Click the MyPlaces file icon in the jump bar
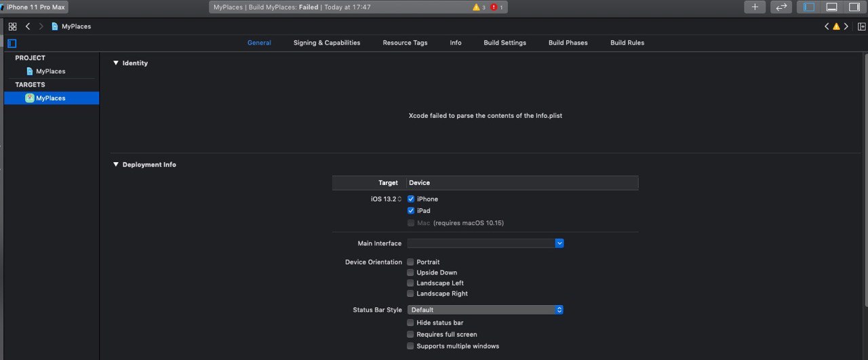The height and width of the screenshot is (360, 868). click(55, 26)
